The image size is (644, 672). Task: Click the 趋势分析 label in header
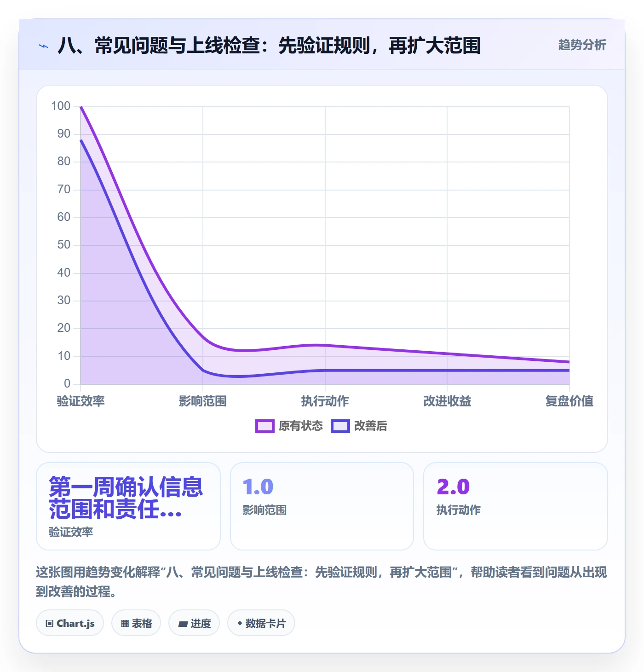(582, 45)
